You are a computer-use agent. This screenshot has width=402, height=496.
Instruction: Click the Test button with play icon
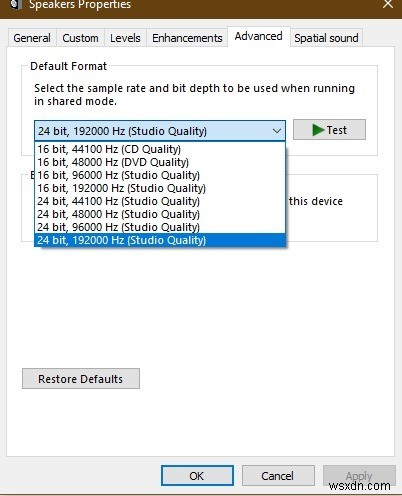pos(329,130)
